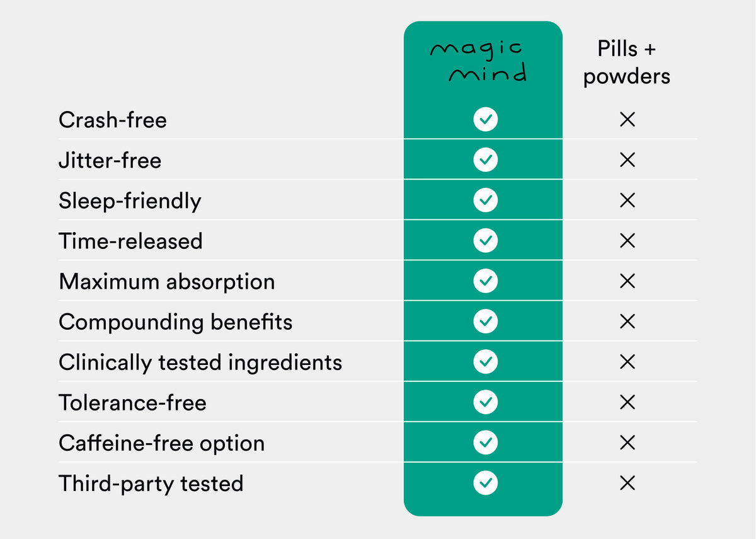This screenshot has height=539, width=756.
Task: Select the Maximum absorption row label
Action: pyautogui.click(x=167, y=281)
